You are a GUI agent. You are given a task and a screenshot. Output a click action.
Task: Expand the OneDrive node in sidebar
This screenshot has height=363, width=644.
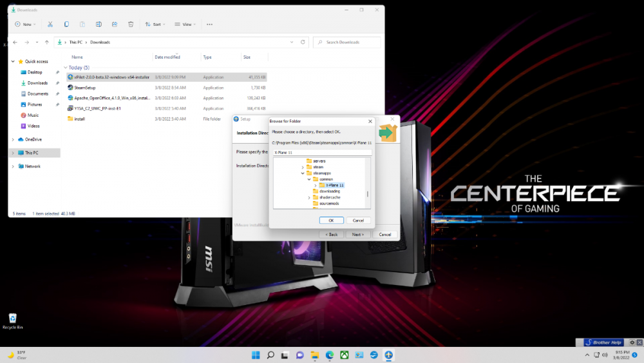pyautogui.click(x=13, y=139)
